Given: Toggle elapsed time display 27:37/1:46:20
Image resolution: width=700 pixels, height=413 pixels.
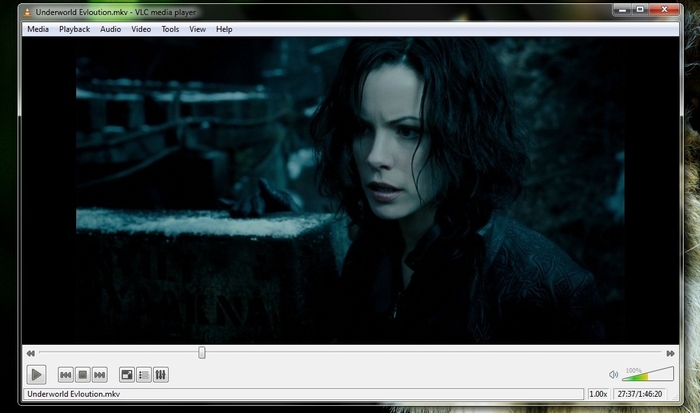Looking at the screenshot, I should 640,394.
